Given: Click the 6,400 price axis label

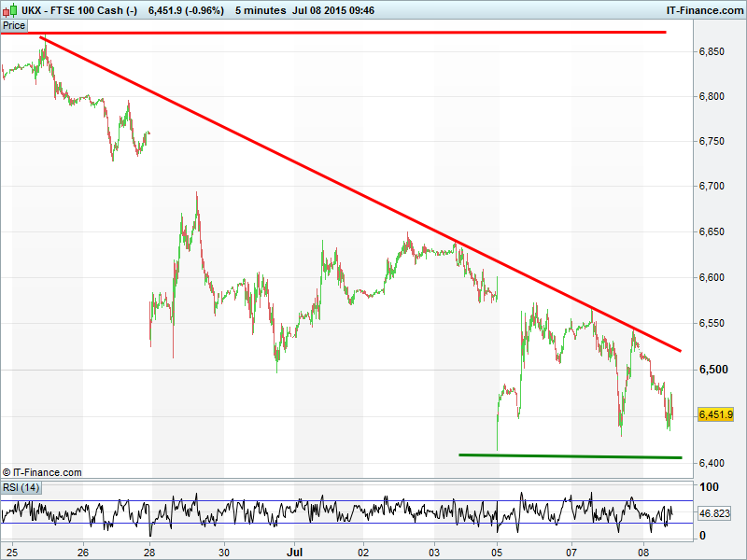Looking at the screenshot, I should click(x=712, y=463).
